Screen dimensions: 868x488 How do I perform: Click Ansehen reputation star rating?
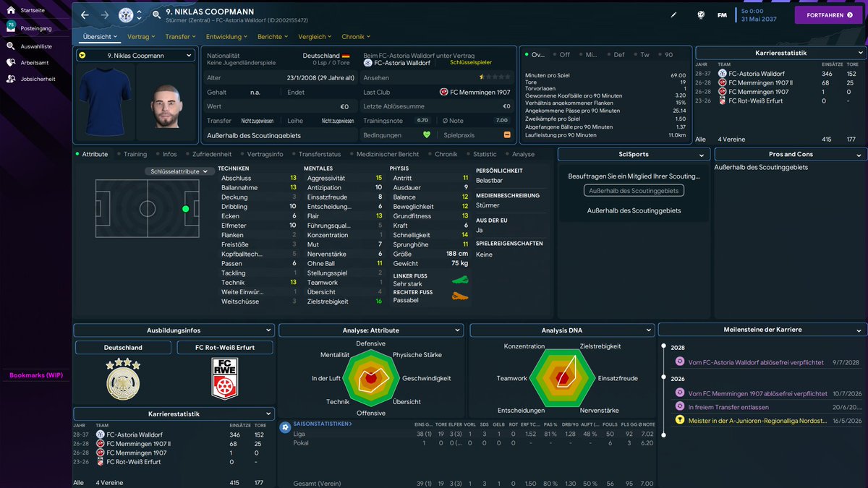[495, 76]
